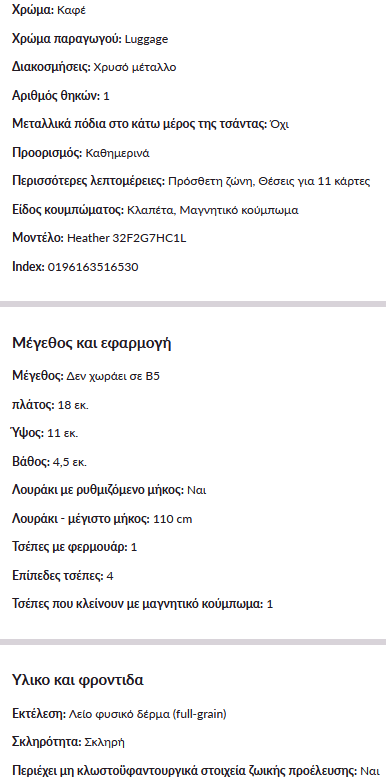Click the 'Μαγνητικό κούμπωμα' closure type text
This screenshot has height=782, width=386.
point(239,210)
